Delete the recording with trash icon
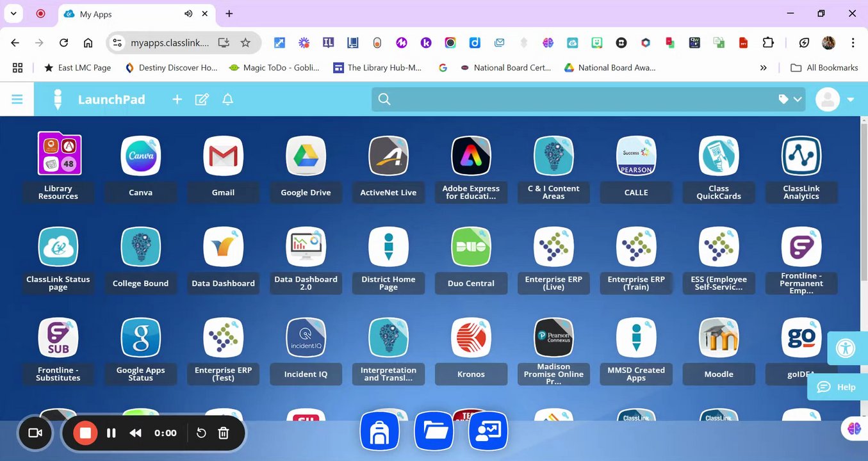 pos(224,433)
